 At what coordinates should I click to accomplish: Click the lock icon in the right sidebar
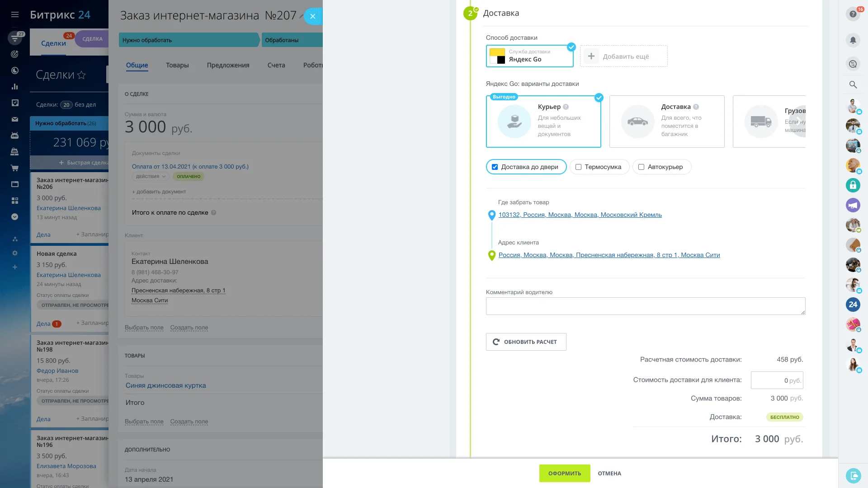[x=853, y=185]
